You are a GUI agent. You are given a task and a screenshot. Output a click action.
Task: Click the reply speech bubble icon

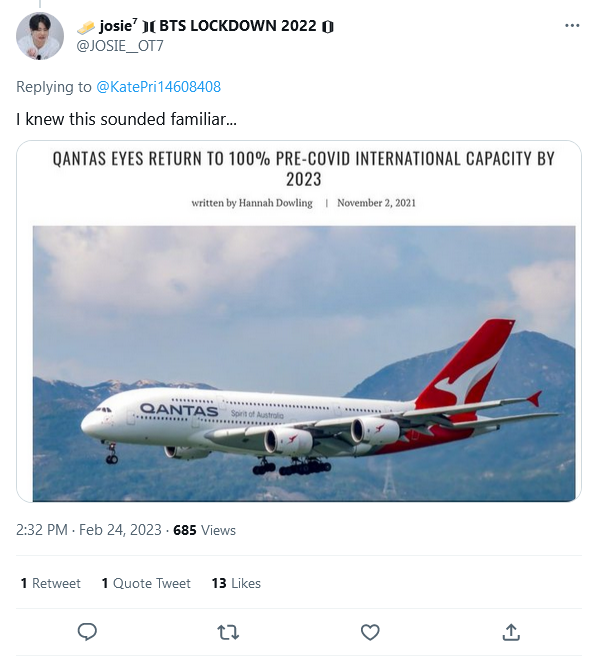[x=87, y=632]
